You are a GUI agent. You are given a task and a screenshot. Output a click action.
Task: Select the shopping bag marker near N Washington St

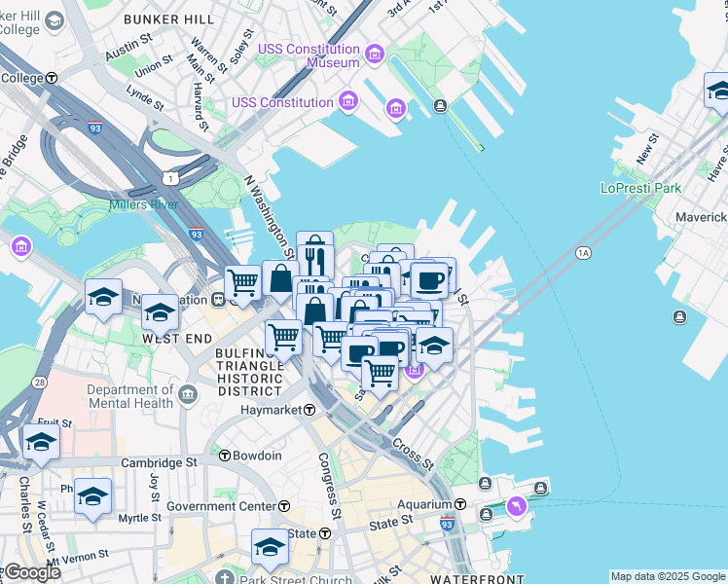coord(280,278)
